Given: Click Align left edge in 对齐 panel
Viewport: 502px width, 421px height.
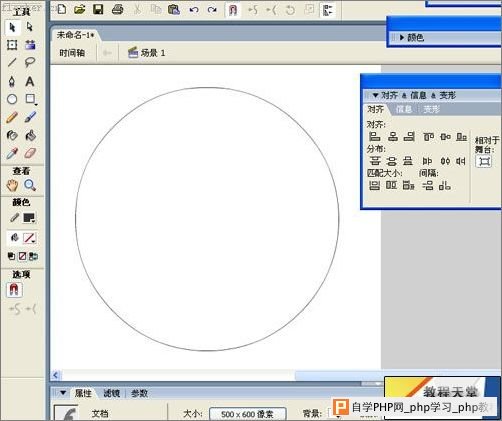Looking at the screenshot, I should (374, 136).
